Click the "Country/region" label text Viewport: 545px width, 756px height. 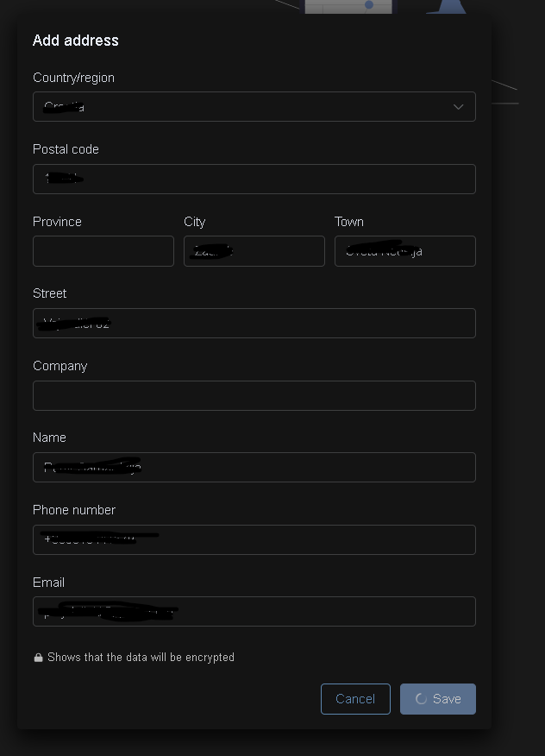(73, 78)
